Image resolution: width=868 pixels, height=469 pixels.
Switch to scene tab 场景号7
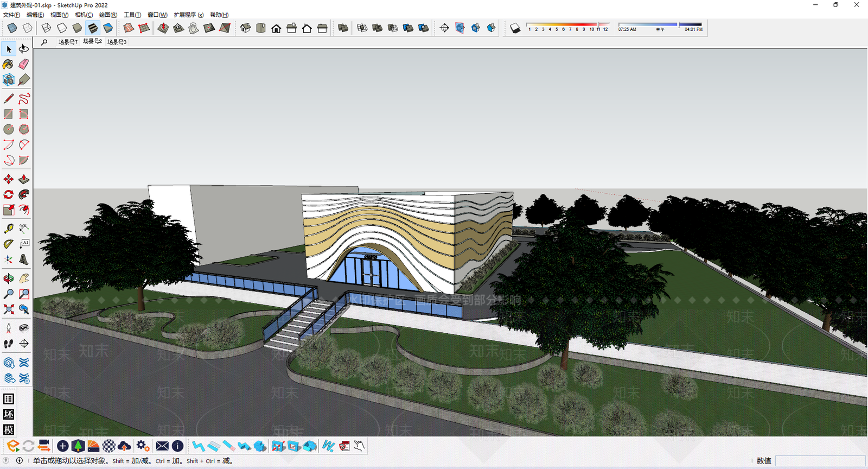pyautogui.click(x=68, y=42)
